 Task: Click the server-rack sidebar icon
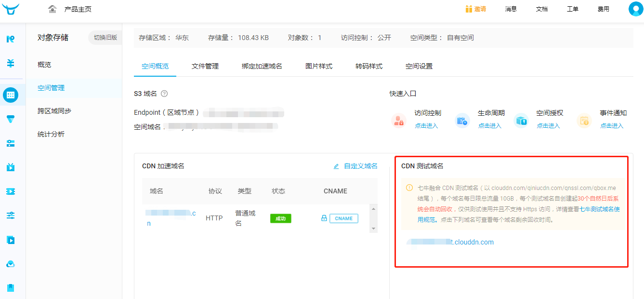(11, 143)
